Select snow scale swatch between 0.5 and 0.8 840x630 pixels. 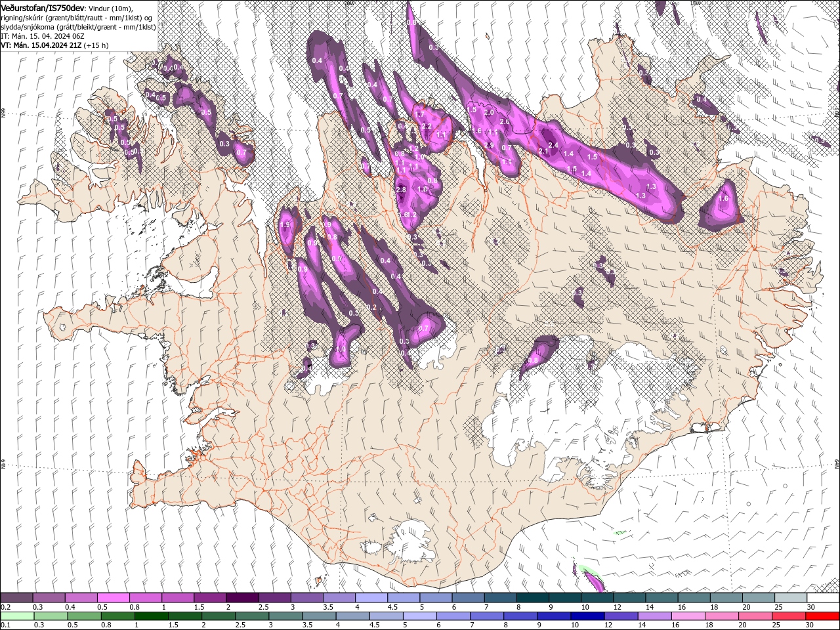[113, 598]
